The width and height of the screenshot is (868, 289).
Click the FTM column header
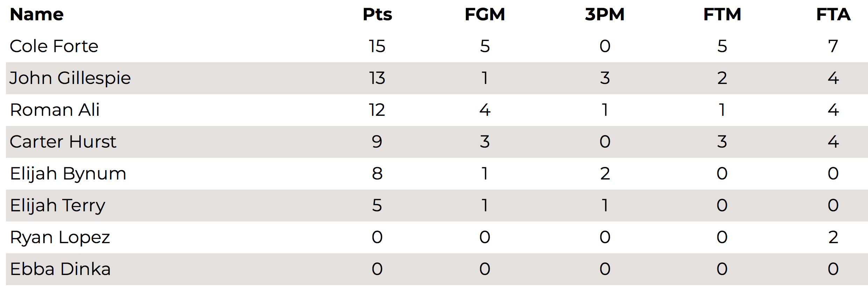pyautogui.click(x=722, y=15)
